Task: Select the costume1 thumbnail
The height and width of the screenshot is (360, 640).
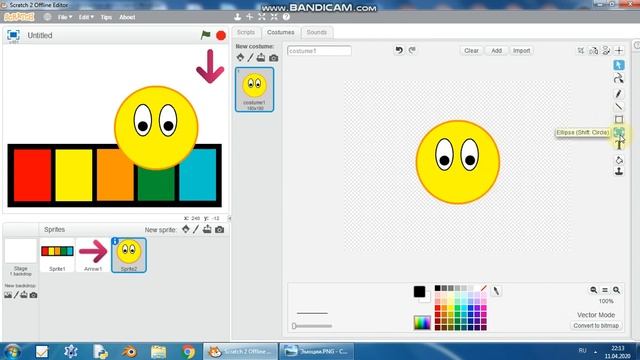Action: 254,89
